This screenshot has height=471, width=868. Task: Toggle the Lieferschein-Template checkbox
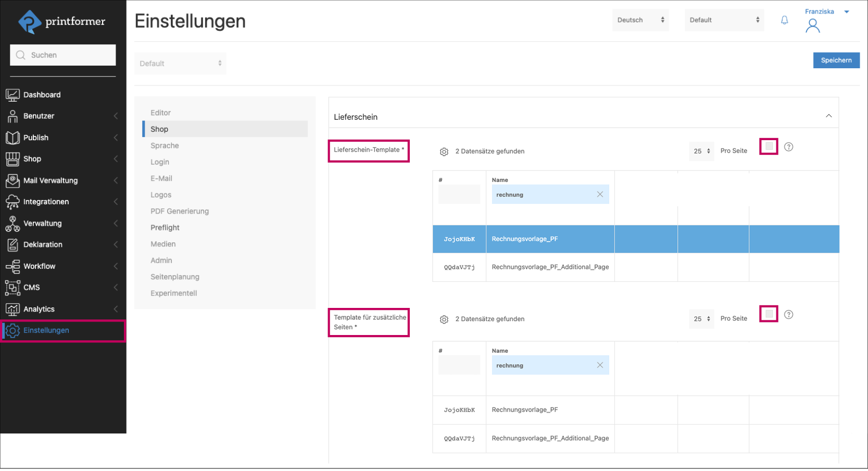pyautogui.click(x=769, y=146)
